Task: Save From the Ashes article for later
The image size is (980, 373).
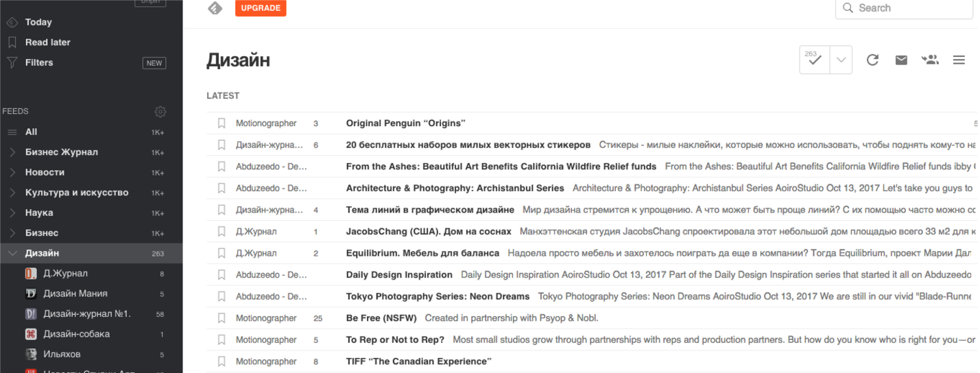Action: click(222, 167)
